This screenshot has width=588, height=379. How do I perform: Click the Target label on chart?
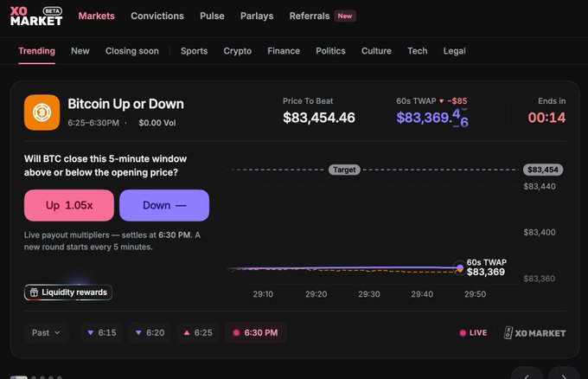click(x=344, y=170)
